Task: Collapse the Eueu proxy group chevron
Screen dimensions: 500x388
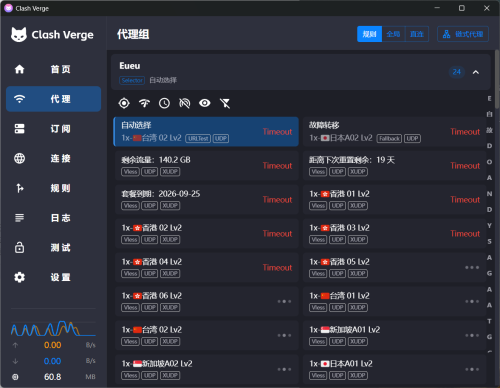Action: tap(476, 72)
